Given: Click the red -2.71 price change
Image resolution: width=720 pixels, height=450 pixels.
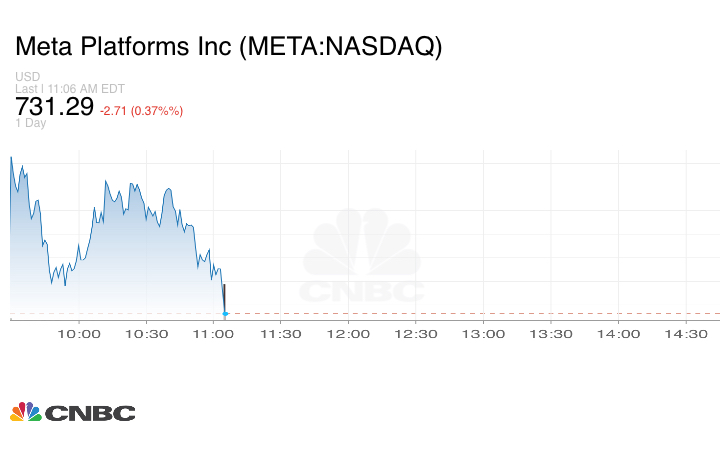Looking at the screenshot, I should coord(141,110).
